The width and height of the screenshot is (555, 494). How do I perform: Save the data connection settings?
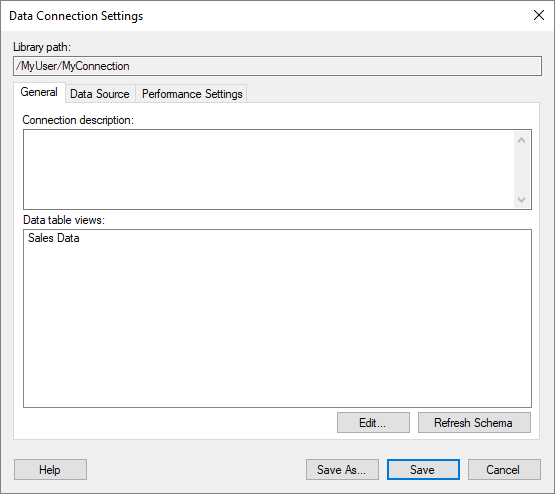click(x=423, y=470)
